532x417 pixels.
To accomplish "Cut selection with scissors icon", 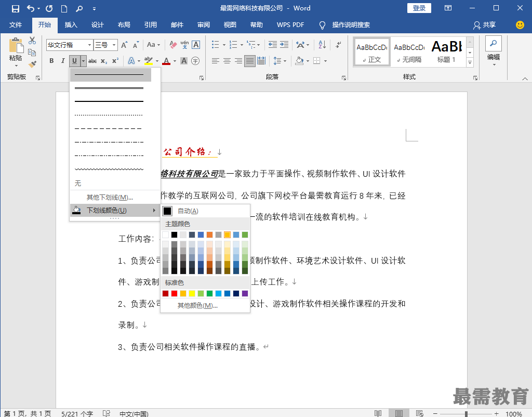I will tap(32, 41).
